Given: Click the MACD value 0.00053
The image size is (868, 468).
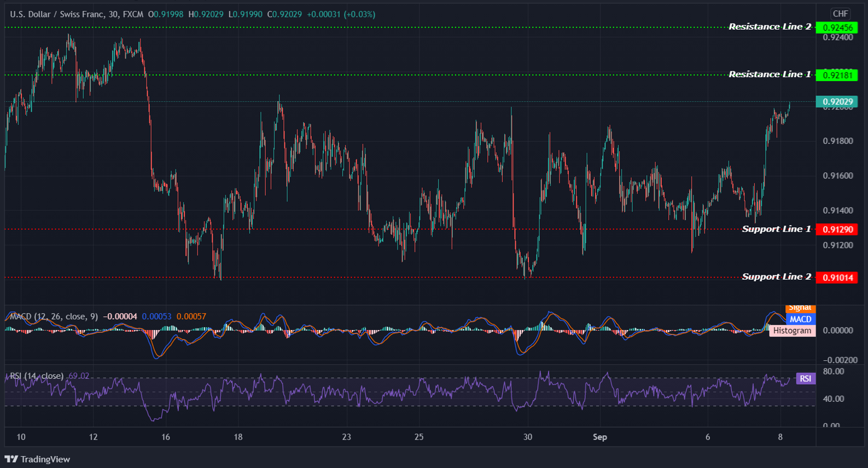Looking at the screenshot, I should pos(156,316).
